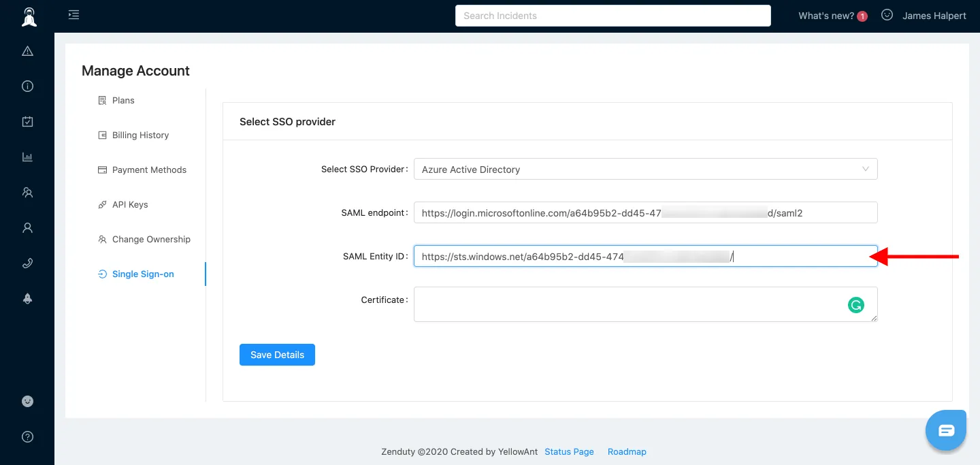The width and height of the screenshot is (980, 465).
Task: Open the analytics bar chart icon
Action: (27, 157)
